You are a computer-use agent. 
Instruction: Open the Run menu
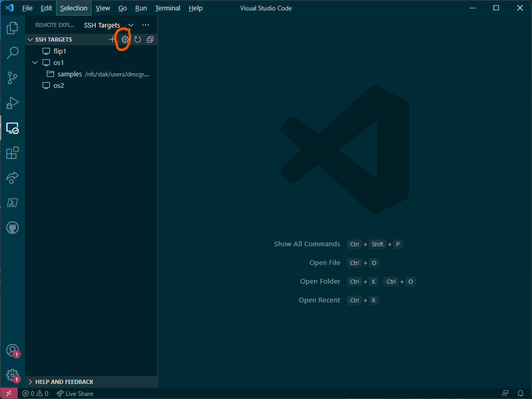(x=141, y=8)
